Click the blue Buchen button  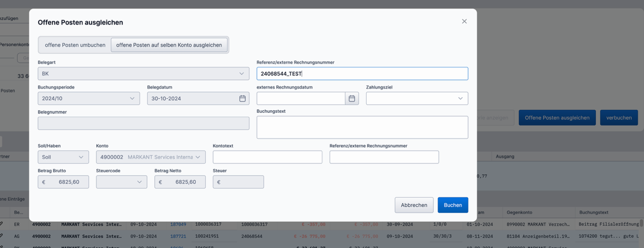pyautogui.click(x=452, y=205)
